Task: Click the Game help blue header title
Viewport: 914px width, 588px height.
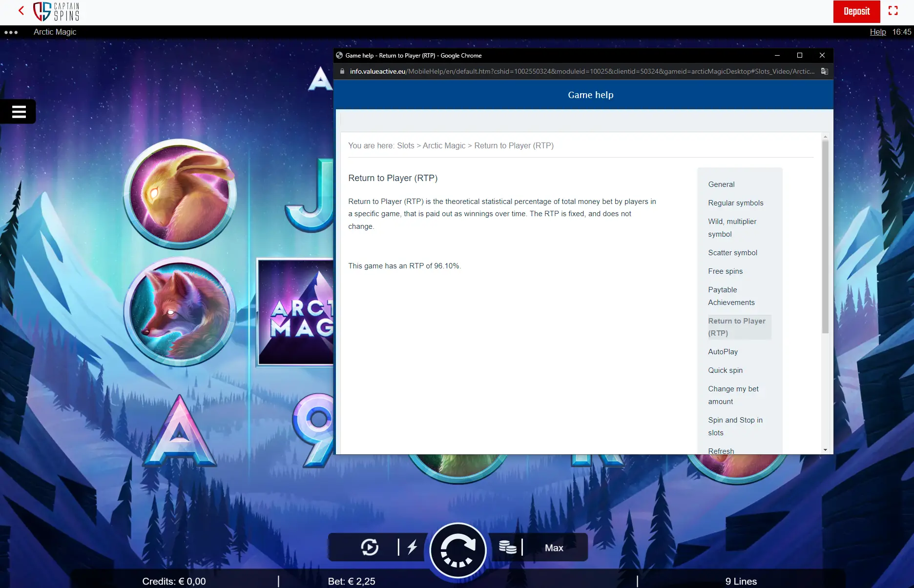Action: point(590,95)
